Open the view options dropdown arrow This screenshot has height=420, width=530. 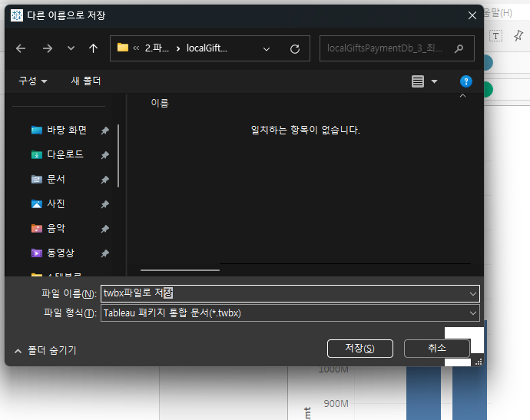point(434,81)
